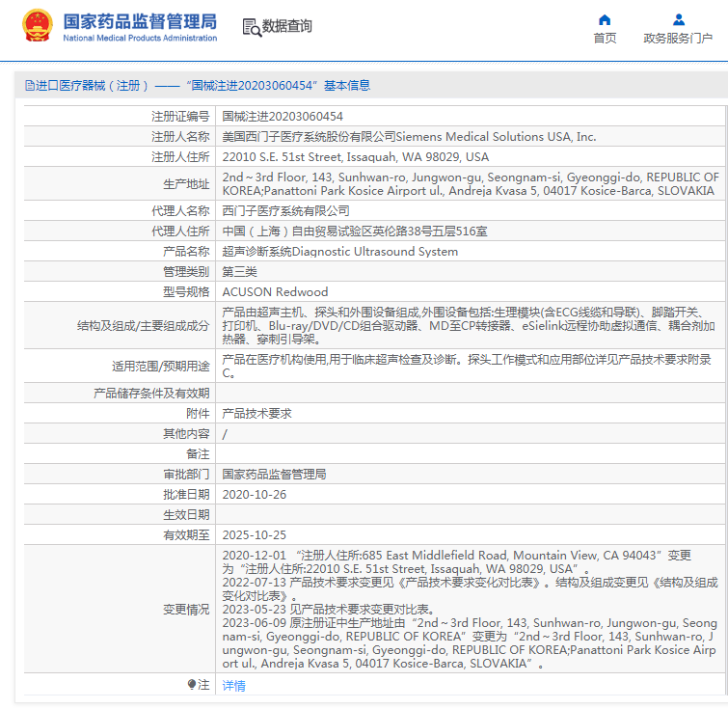Click the 变更情况 change history text

pos(470,609)
